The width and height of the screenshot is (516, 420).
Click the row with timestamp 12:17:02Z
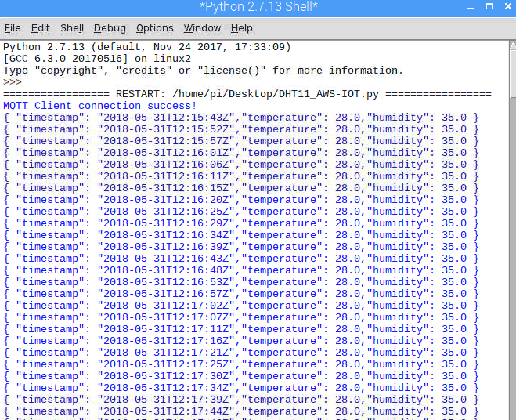click(x=241, y=306)
